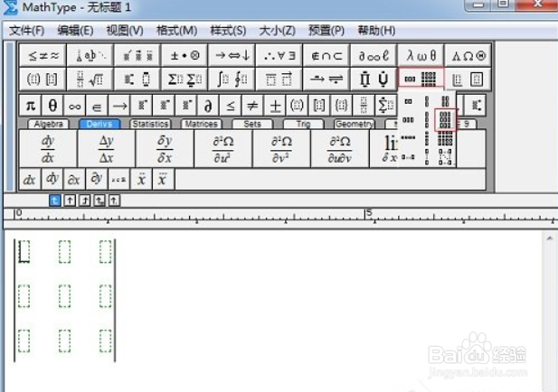Open the arrow symbols palette
The width and height of the screenshot is (558, 392).
pos(232,55)
